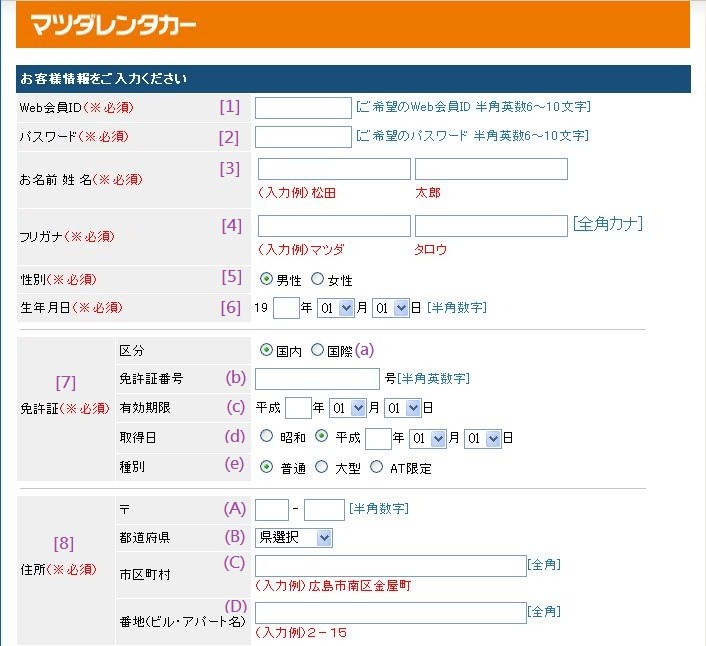Screen dimensions: 706x646
Task: Open day dropdown in 取得日 row
Action: (483, 438)
